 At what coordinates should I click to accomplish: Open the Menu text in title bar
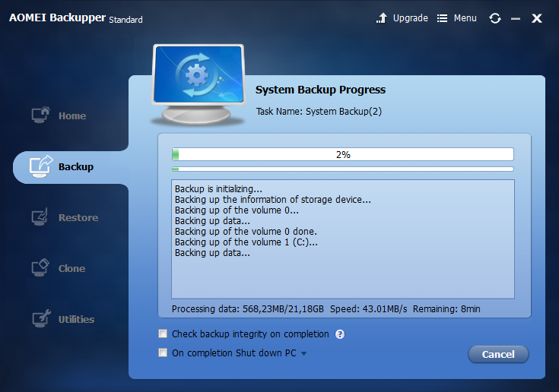[x=465, y=18]
